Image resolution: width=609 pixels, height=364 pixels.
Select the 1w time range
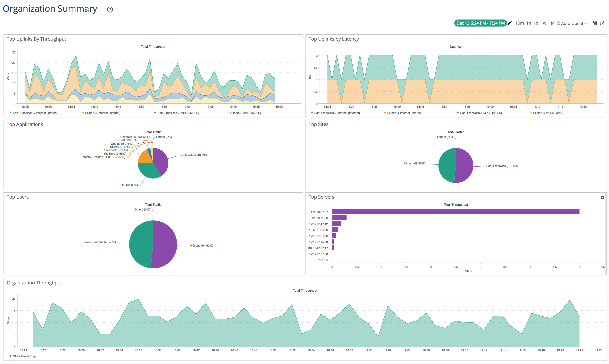(543, 23)
